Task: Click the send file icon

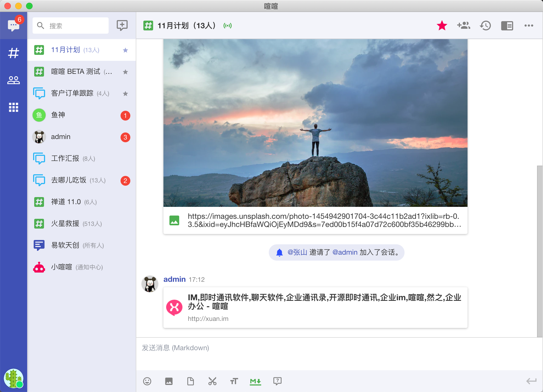Action: 191,381
